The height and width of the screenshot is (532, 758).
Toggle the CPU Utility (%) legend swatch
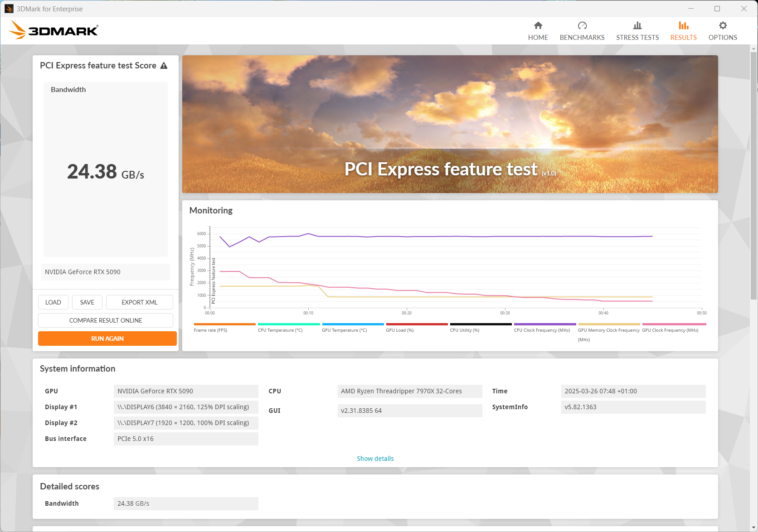pyautogui.click(x=481, y=324)
